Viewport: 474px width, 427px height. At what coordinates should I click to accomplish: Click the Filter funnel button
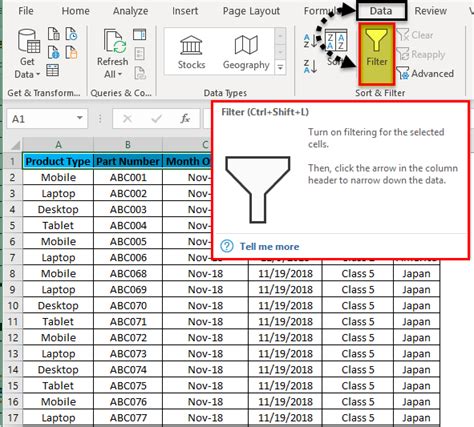[x=377, y=54]
